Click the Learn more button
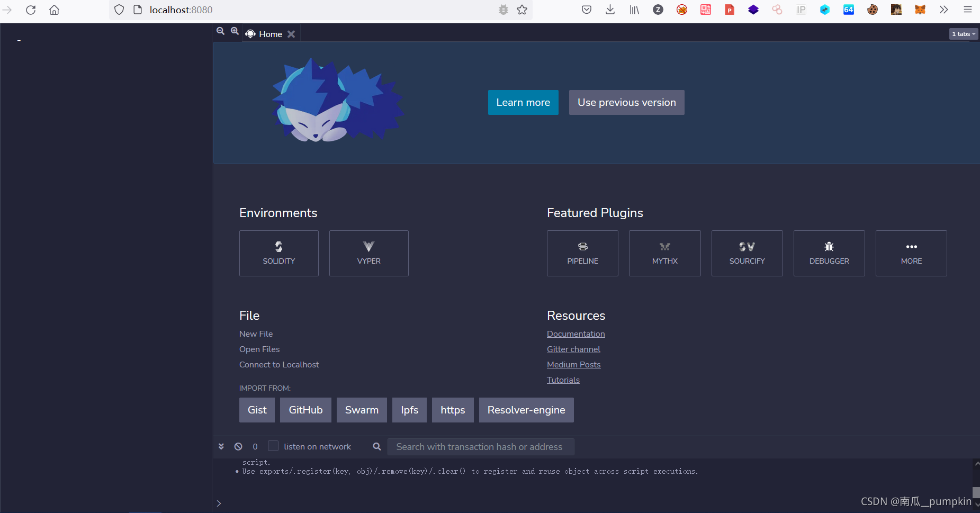980x513 pixels. coord(523,102)
